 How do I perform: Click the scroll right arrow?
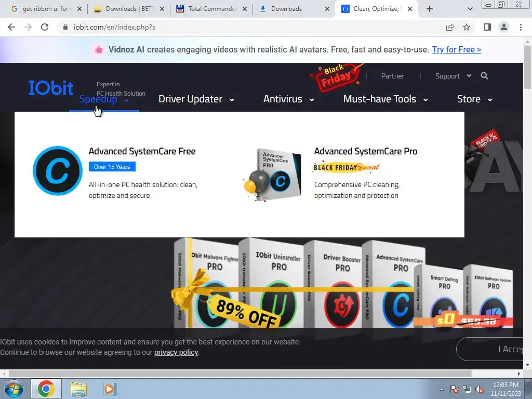(519, 374)
